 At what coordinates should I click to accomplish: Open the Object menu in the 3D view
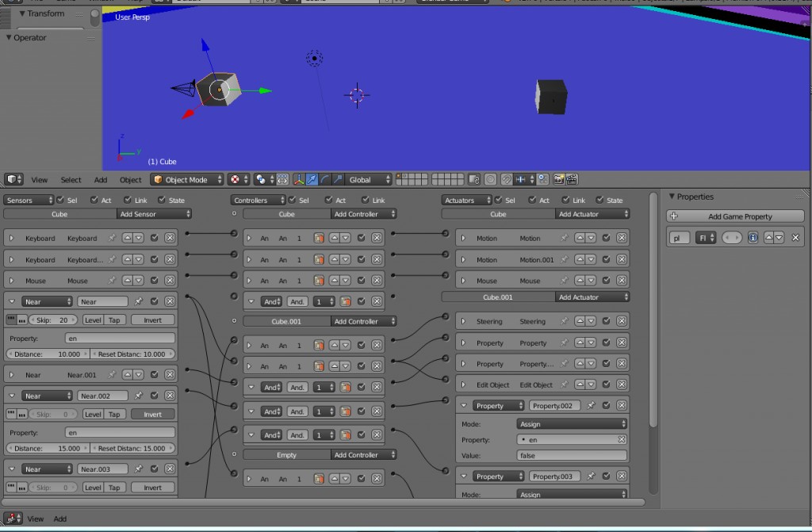pyautogui.click(x=130, y=179)
